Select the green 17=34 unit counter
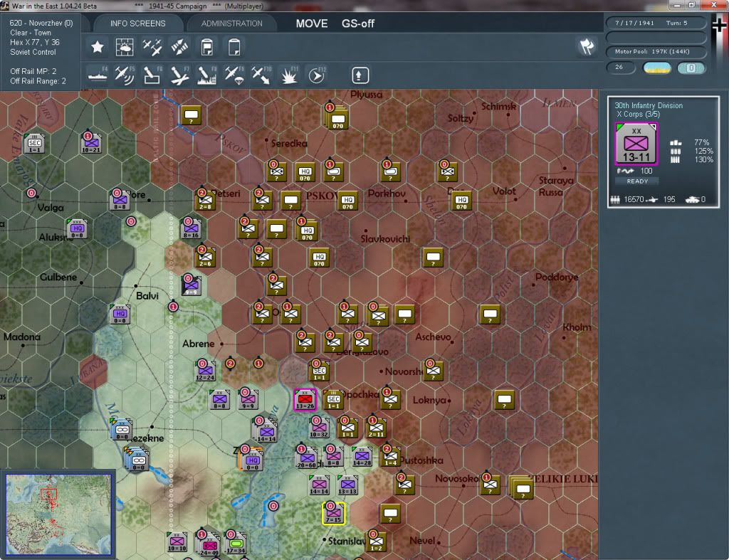 coord(236,543)
